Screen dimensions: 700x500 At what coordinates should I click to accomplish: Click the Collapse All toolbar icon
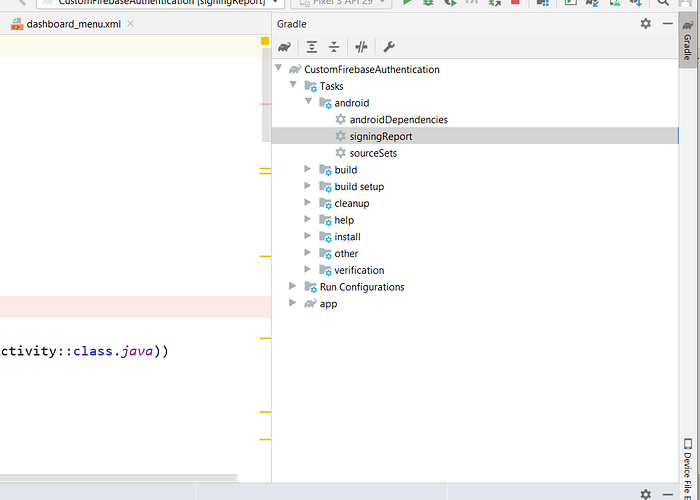334,47
